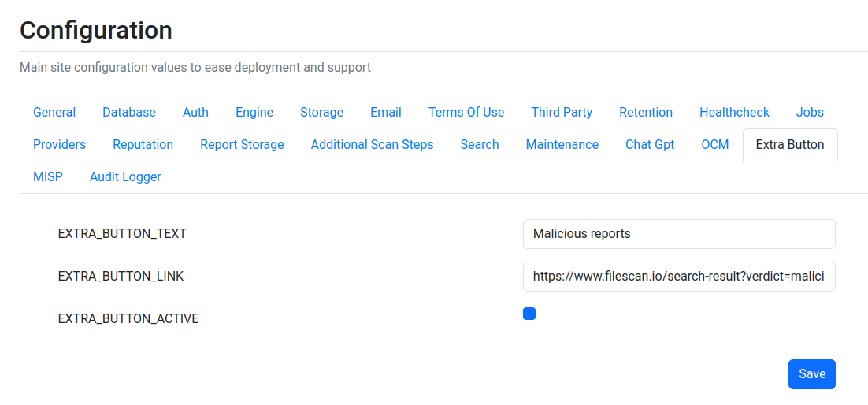Open the Terms Of Use tab

[x=466, y=113]
